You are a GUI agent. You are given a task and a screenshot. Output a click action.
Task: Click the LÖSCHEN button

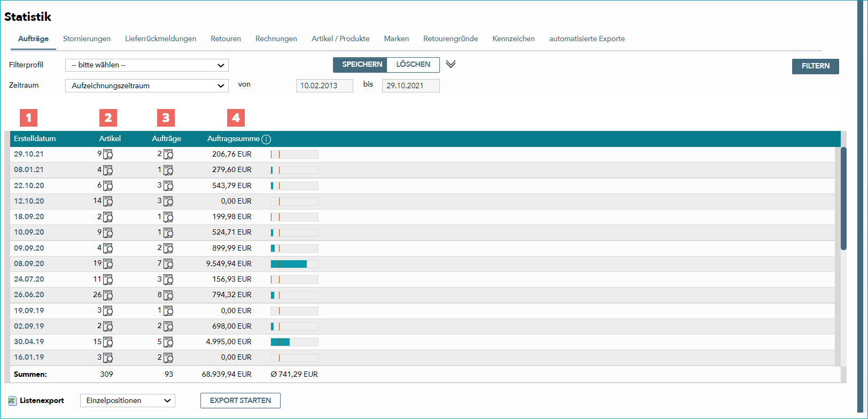click(413, 65)
